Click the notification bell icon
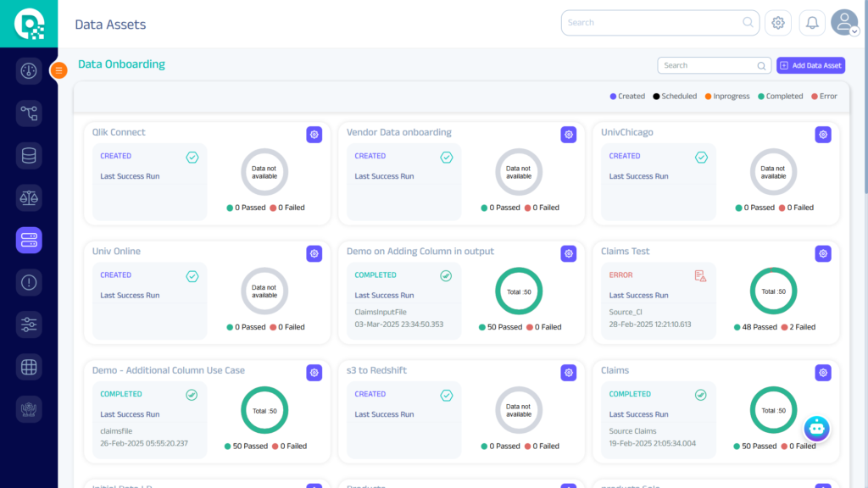This screenshot has height=488, width=868. [812, 23]
